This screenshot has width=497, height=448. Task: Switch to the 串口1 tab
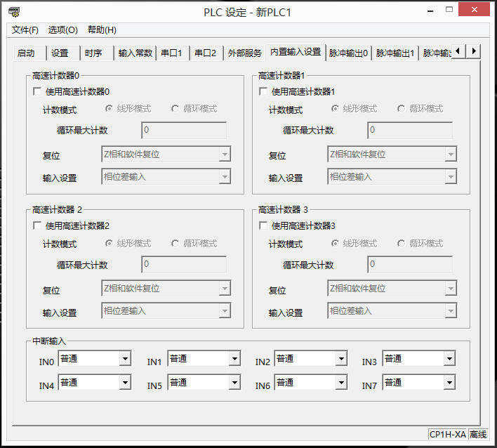point(171,53)
